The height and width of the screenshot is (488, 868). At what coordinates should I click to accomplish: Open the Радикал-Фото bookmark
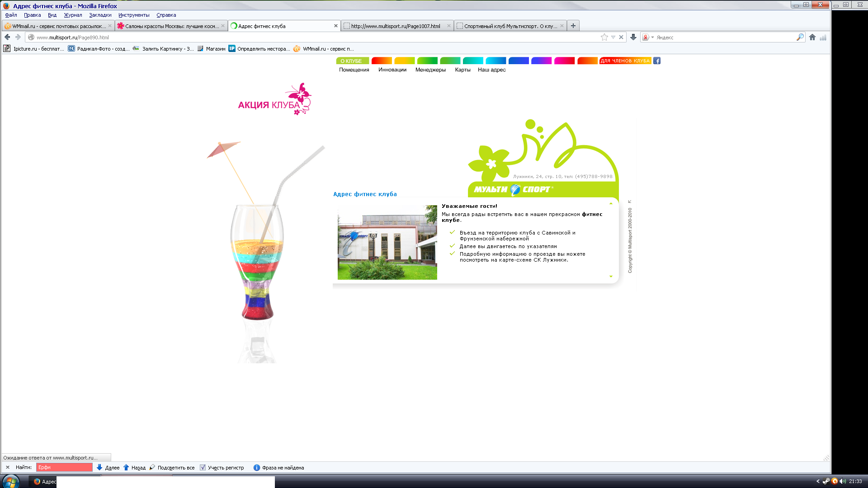(99, 49)
